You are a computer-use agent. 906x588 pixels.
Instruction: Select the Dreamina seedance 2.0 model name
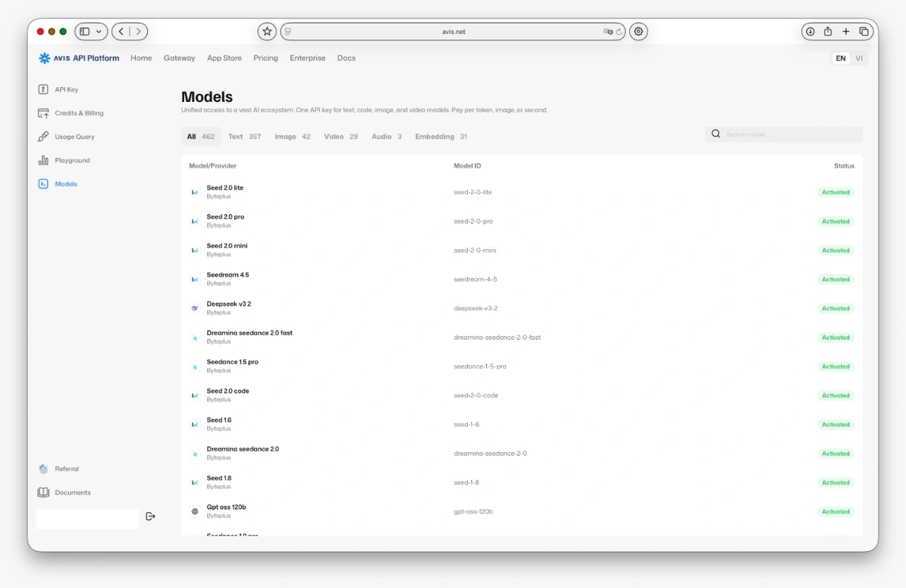(x=243, y=449)
